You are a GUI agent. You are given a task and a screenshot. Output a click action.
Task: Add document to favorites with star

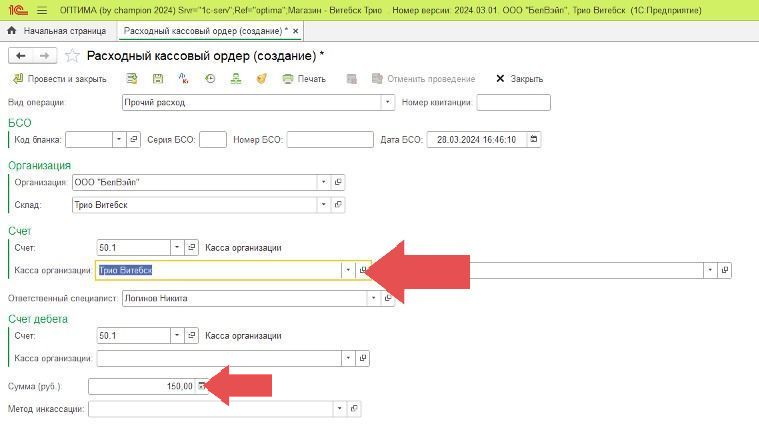click(x=72, y=56)
